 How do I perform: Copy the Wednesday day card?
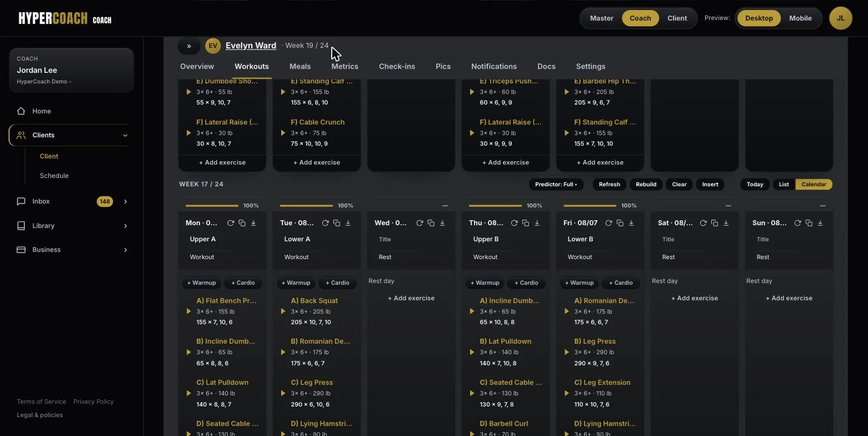tap(431, 223)
